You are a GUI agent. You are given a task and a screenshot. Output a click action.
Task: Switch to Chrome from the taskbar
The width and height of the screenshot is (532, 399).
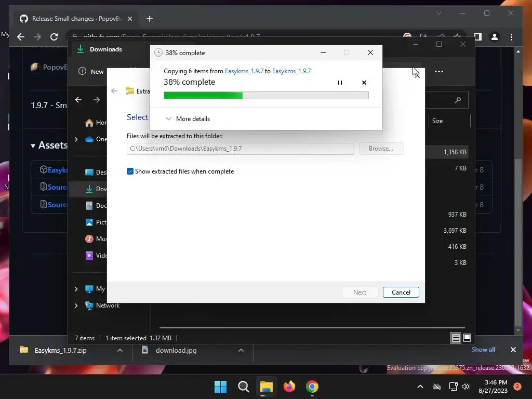tap(312, 387)
